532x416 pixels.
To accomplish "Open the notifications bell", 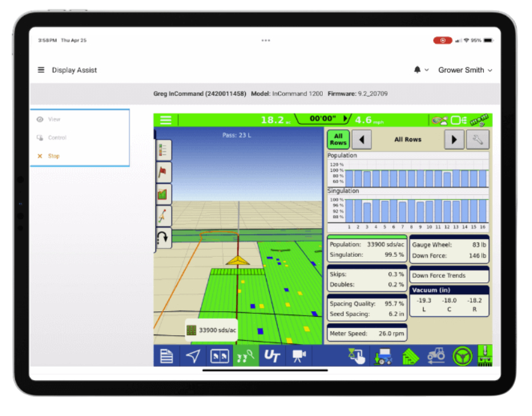I will click(418, 70).
